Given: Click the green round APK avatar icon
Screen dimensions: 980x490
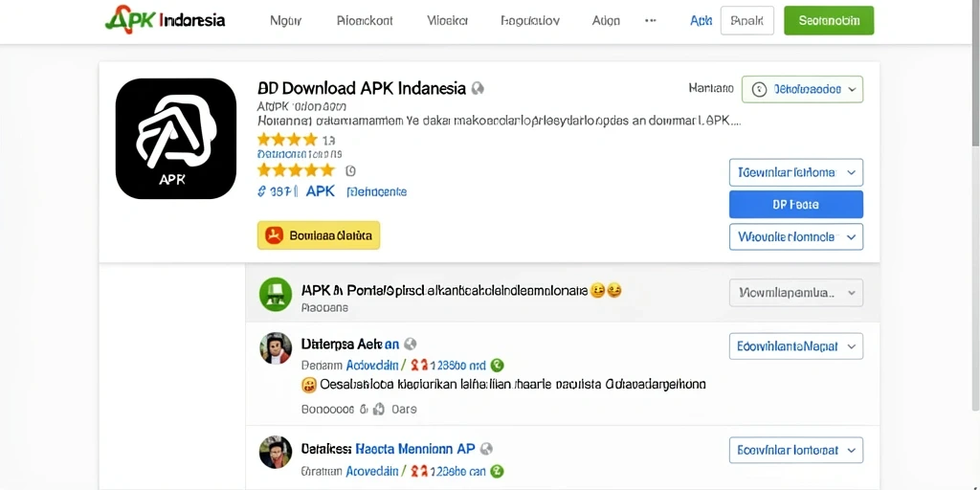Looking at the screenshot, I should [276, 294].
